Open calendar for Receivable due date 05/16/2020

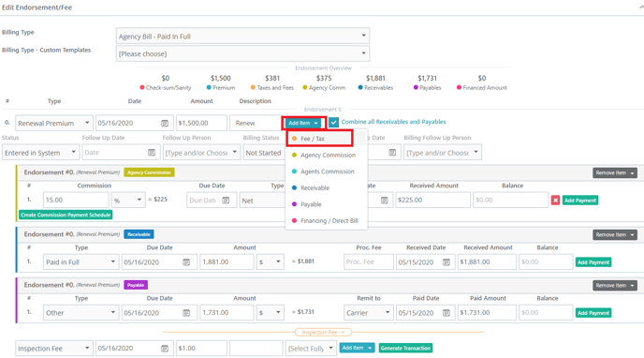[186, 262]
